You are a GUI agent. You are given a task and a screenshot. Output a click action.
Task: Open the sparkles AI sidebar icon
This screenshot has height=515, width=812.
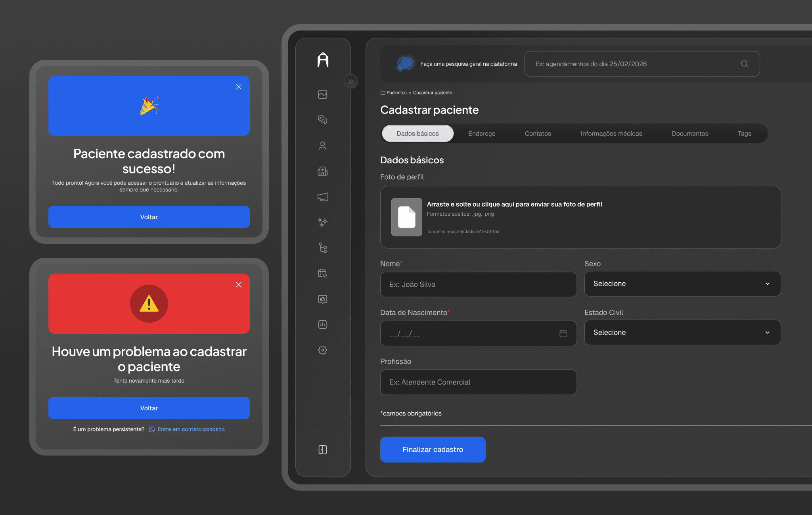(x=323, y=222)
